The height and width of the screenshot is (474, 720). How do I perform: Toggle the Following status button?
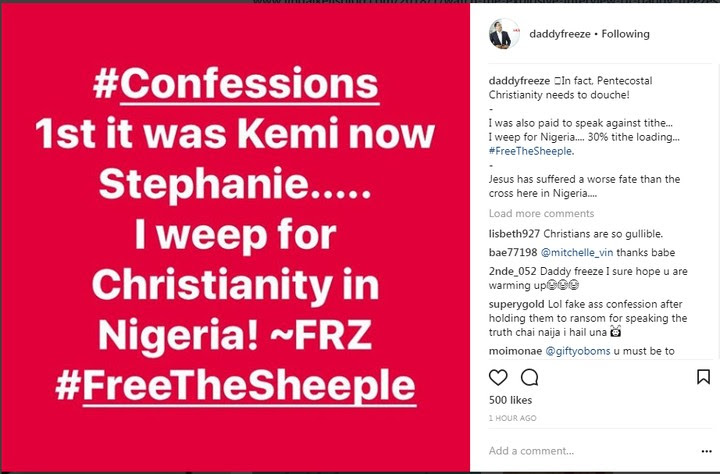pyautogui.click(x=625, y=34)
